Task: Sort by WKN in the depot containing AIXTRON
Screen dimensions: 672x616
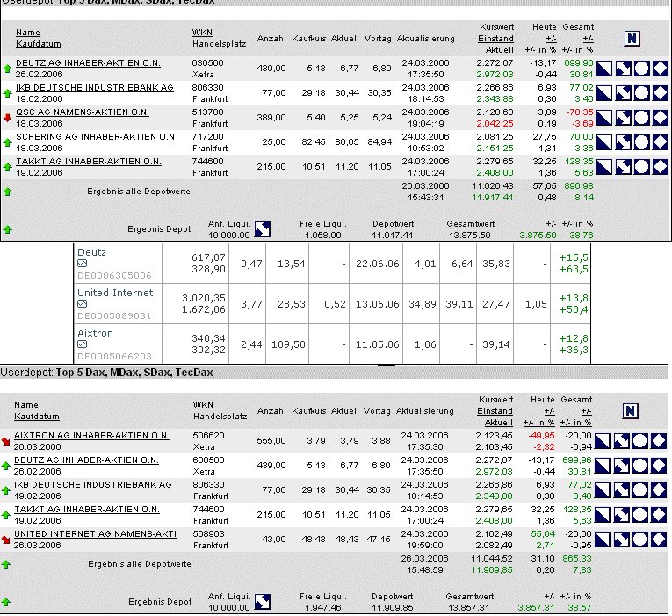Action: click(203, 405)
